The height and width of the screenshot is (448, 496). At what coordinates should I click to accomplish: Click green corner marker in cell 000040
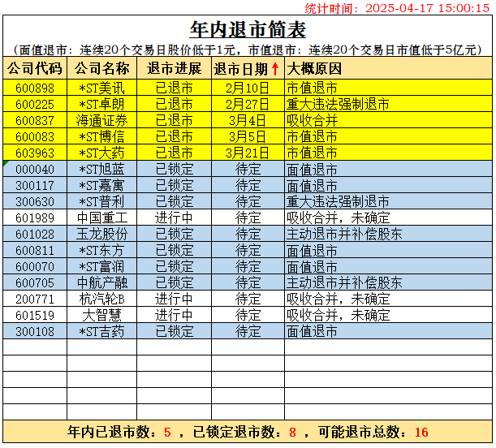coord(6,164)
